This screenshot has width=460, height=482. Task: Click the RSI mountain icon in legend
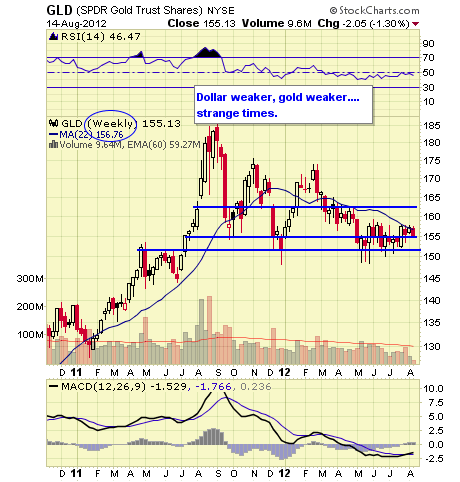pyautogui.click(x=54, y=36)
